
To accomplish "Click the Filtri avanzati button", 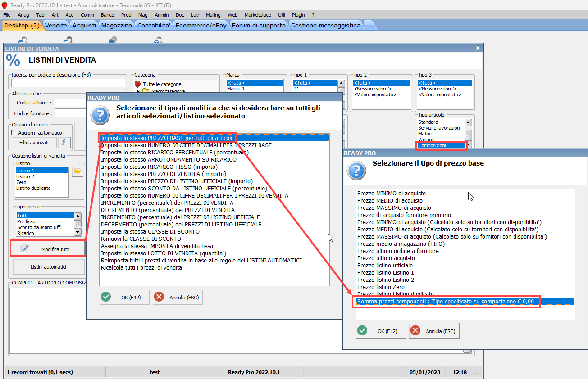I will point(34,143).
